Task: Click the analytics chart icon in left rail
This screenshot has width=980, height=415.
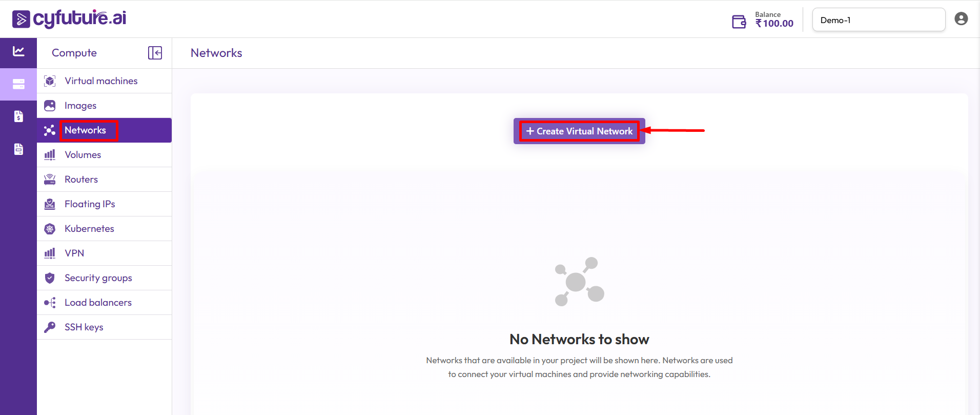Action: (x=18, y=51)
